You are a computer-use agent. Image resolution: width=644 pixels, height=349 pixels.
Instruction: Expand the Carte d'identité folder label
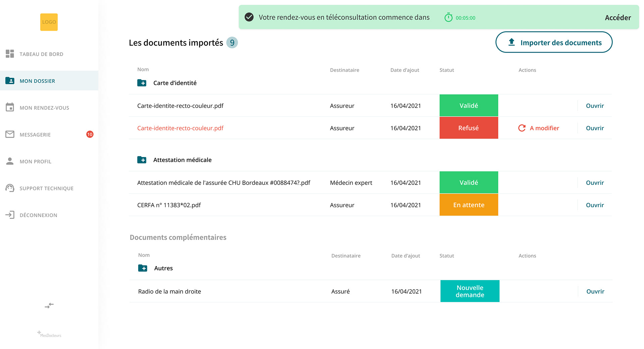click(175, 83)
